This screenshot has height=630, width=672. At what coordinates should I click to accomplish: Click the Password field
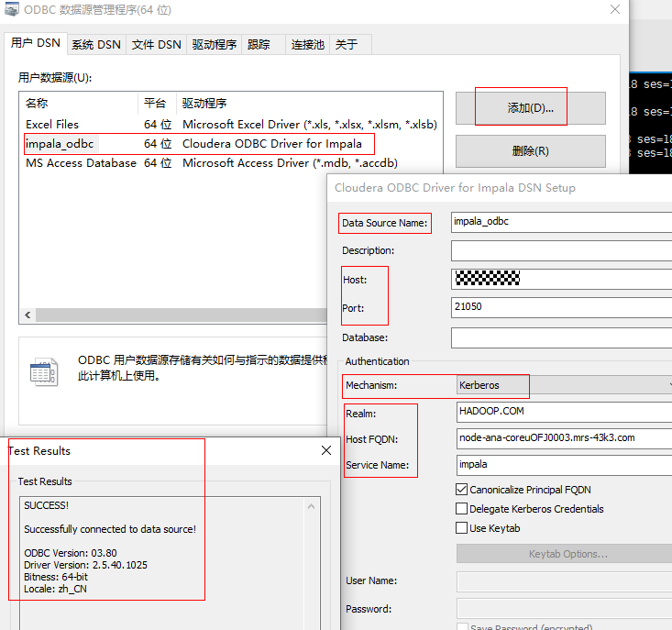click(x=564, y=609)
